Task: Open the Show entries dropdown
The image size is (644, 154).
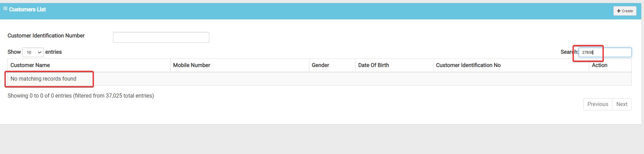Action: (x=33, y=52)
